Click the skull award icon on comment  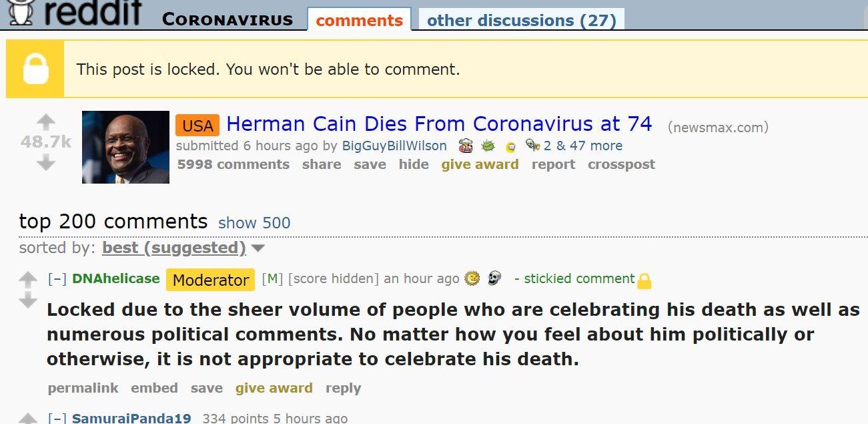494,278
